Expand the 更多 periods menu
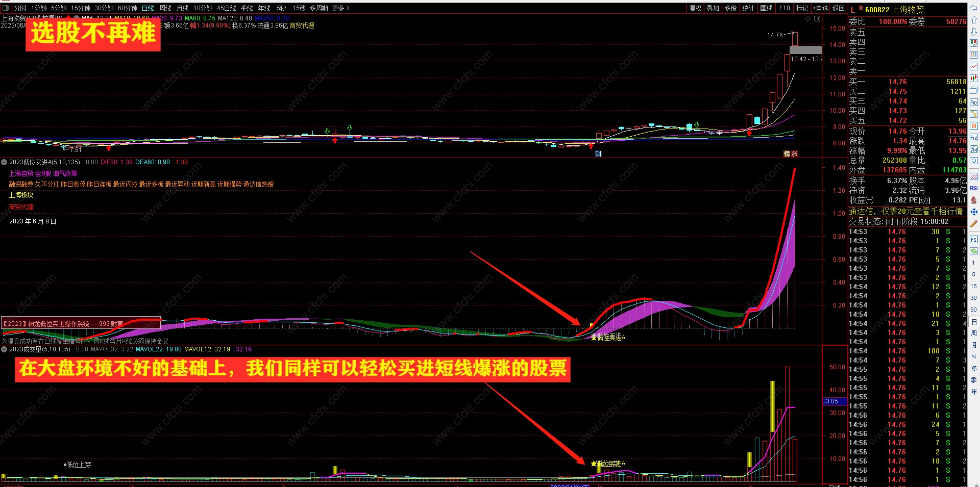The height and width of the screenshot is (487, 980). [x=340, y=8]
